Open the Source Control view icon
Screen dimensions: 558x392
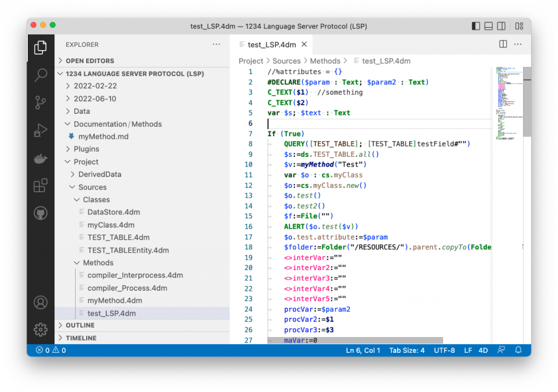click(40, 102)
